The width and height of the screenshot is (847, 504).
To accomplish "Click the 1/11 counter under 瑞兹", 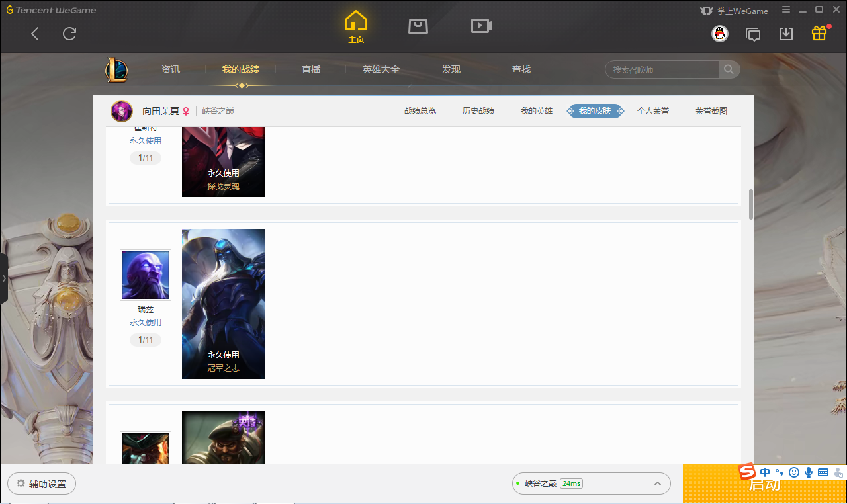I will coord(146,340).
